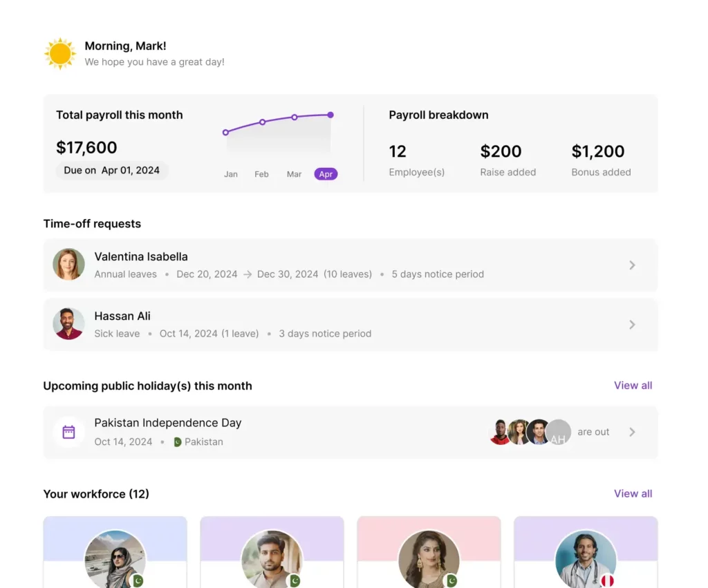This screenshot has height=588, width=708.
Task: Click Valentina Isabella's profile avatar
Action: click(68, 265)
